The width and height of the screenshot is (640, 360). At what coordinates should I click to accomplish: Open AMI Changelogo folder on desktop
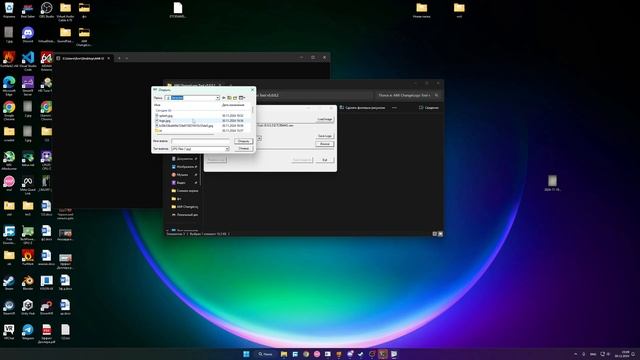[84, 36]
